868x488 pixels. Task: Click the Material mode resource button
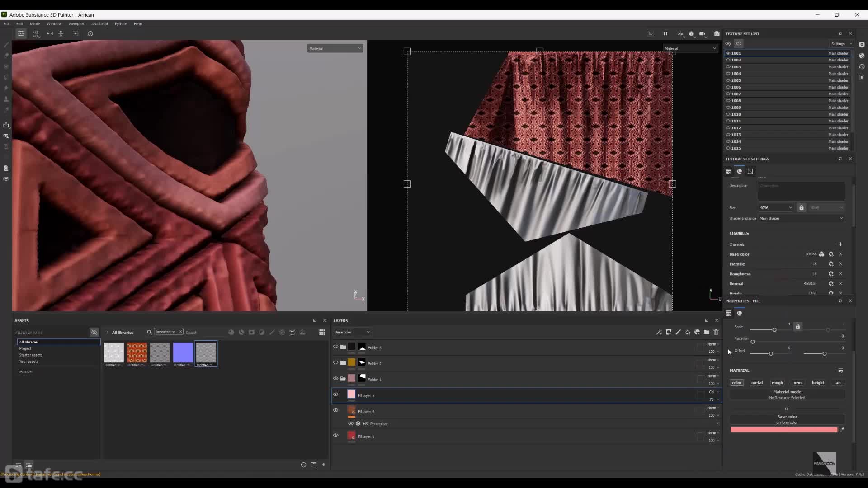[x=787, y=394]
